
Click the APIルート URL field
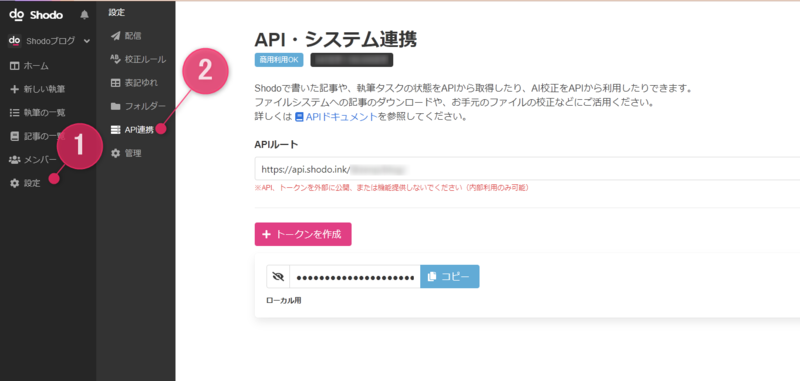[527, 169]
